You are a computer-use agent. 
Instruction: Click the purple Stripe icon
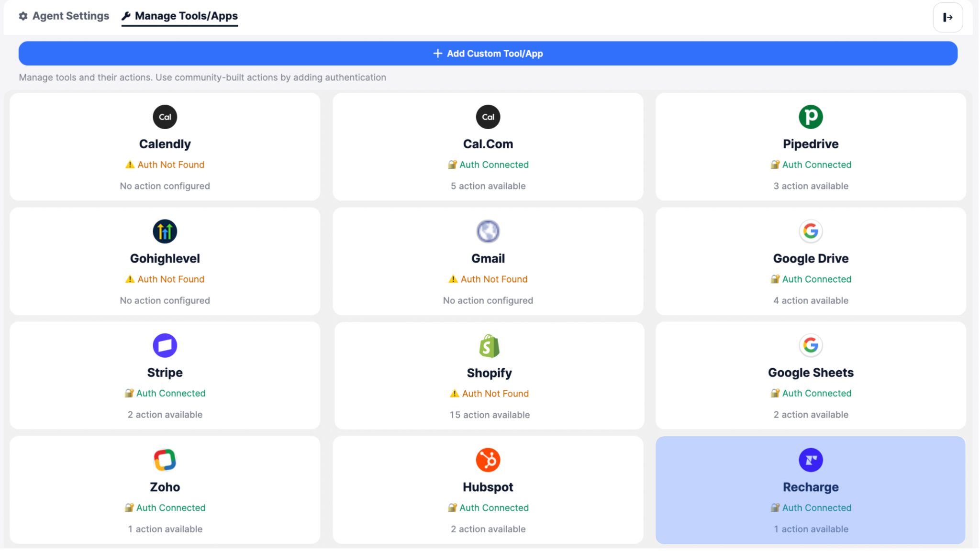pyautogui.click(x=165, y=345)
